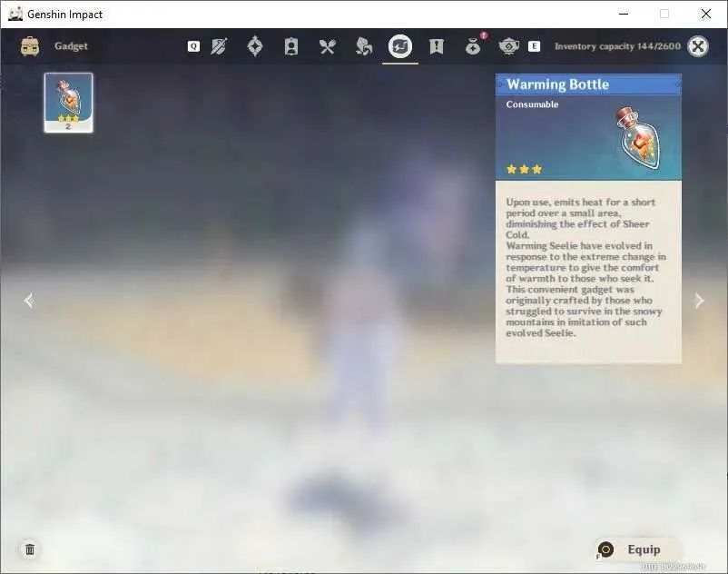Click the Inventory capacity 144/2600 text
728x574 pixels.
[x=617, y=46]
